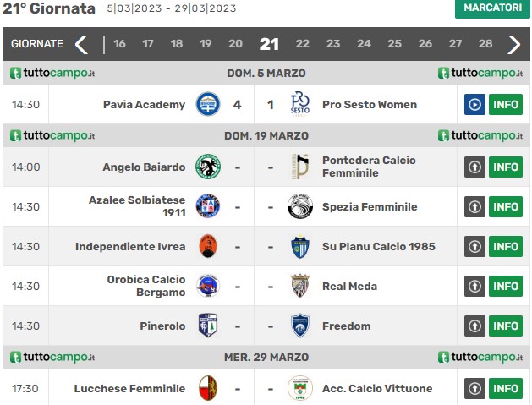The image size is (532, 405).
Task: Select giornata 22 tab
Action: [302, 44]
